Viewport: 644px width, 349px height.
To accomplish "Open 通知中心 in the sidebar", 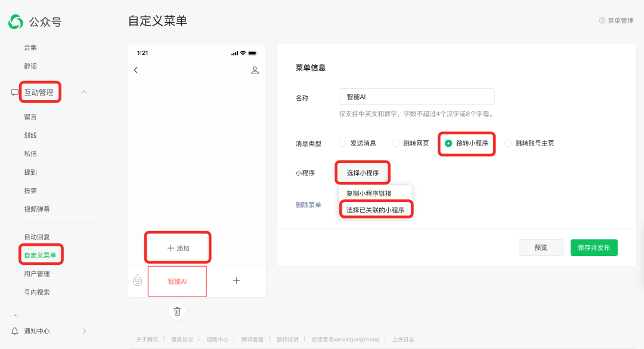I will pyautogui.click(x=37, y=331).
